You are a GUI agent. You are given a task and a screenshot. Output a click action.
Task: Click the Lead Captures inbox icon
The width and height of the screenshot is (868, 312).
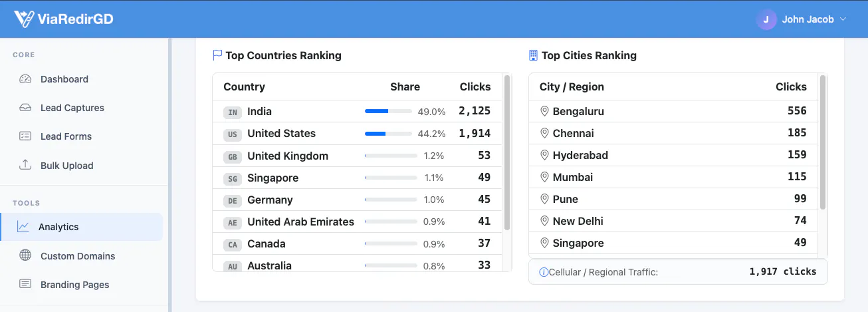point(25,108)
